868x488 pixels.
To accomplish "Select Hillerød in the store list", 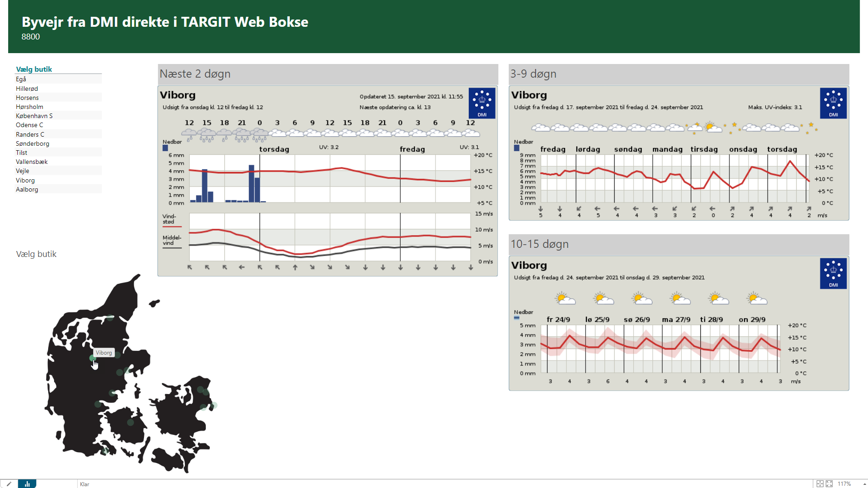I will pyautogui.click(x=27, y=89).
